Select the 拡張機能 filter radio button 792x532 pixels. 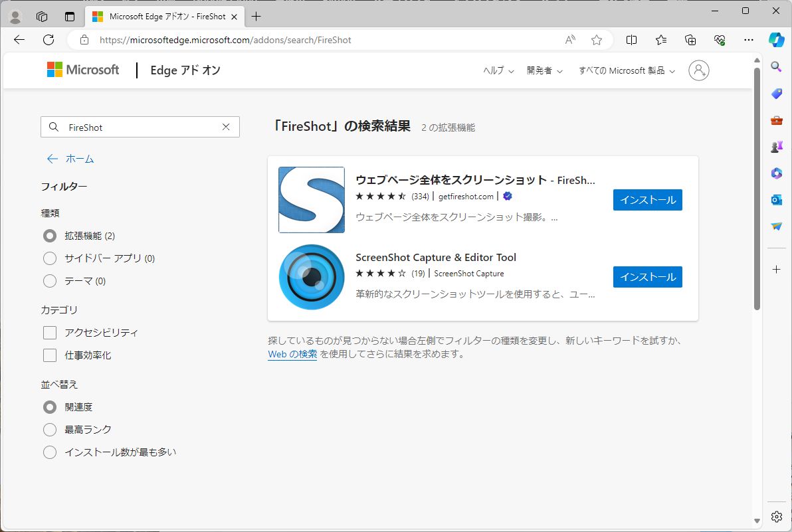(49, 236)
